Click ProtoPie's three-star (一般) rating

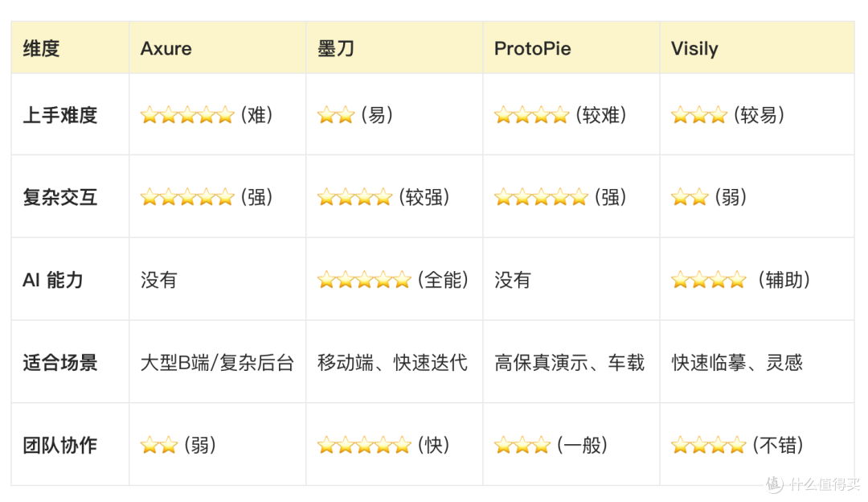[551, 445]
